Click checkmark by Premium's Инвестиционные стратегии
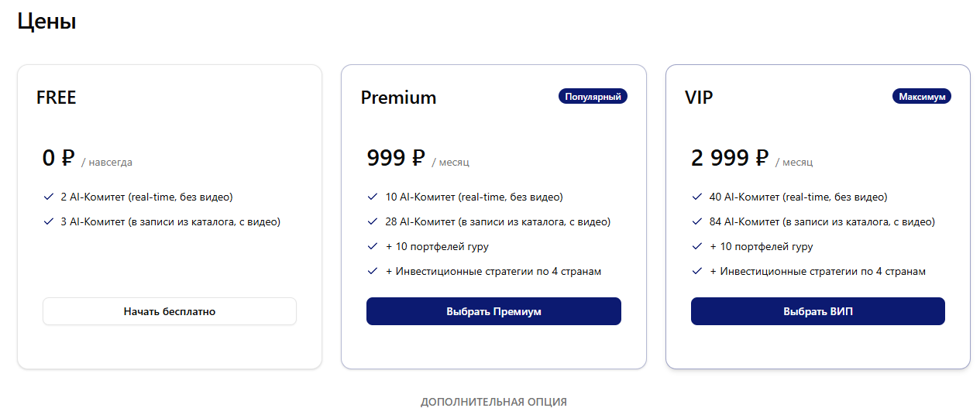Screen dimensions: 980x415 (x=373, y=272)
